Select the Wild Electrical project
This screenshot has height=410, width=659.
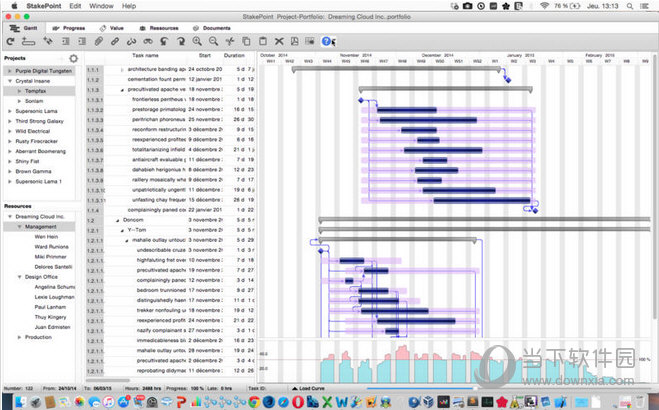(x=32, y=131)
